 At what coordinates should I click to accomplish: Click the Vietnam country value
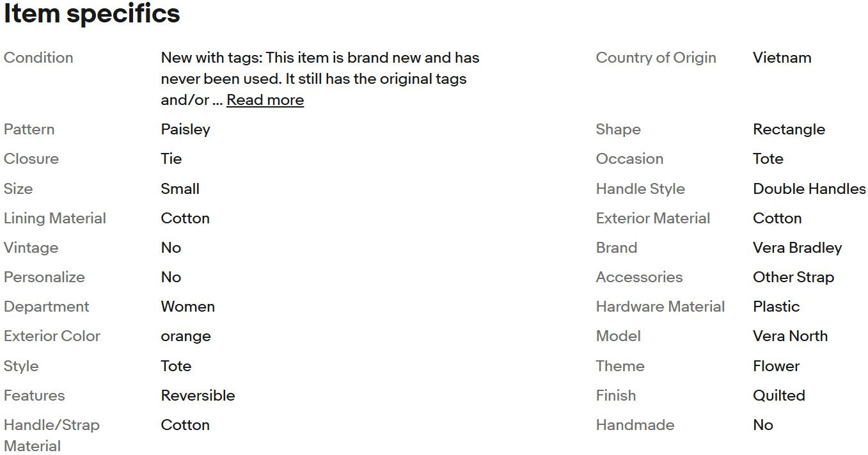click(x=782, y=58)
